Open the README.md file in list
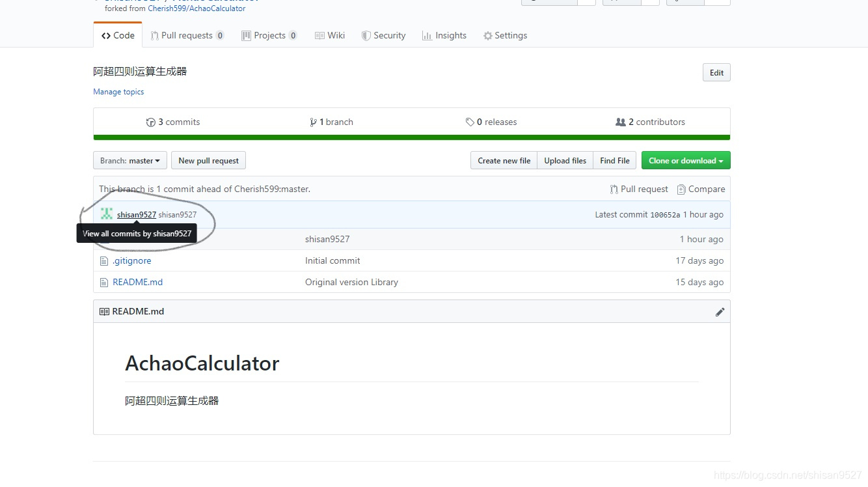Viewport: 868px width, 487px height. [138, 282]
